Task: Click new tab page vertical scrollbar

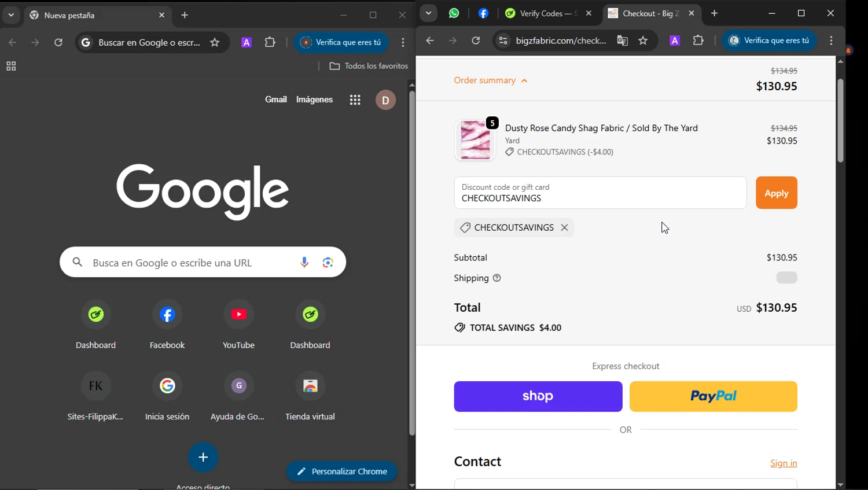Action: coord(412,263)
